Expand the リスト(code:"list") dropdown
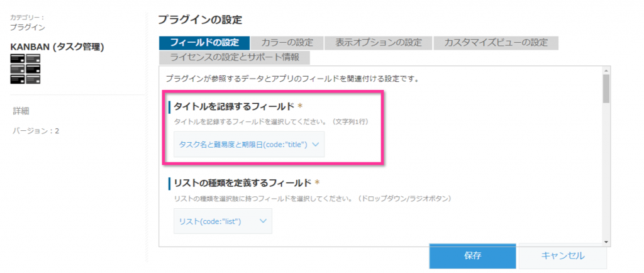 223,221
